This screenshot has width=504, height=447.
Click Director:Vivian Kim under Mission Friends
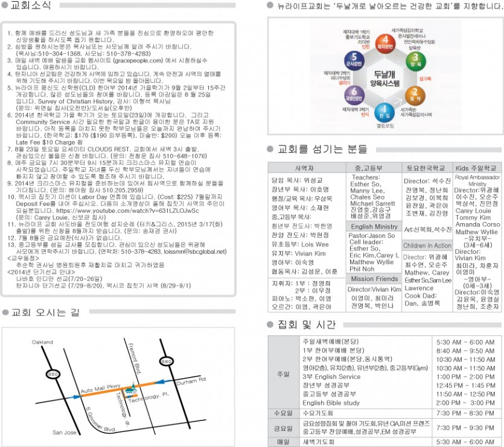374,289
